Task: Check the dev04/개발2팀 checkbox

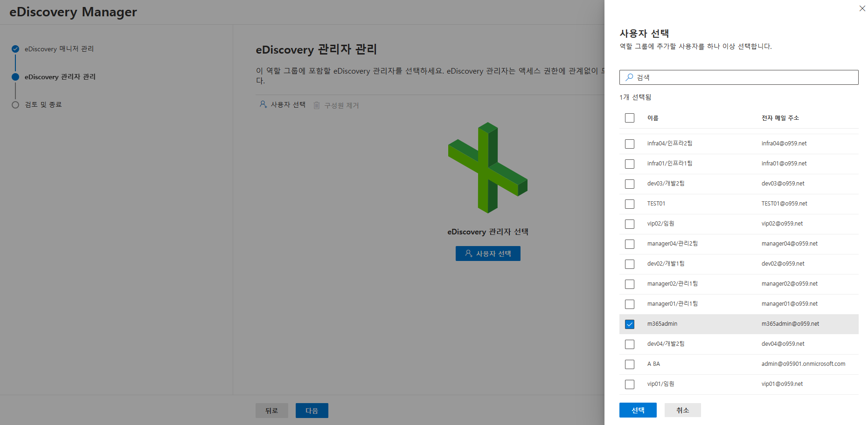Action: tap(630, 344)
